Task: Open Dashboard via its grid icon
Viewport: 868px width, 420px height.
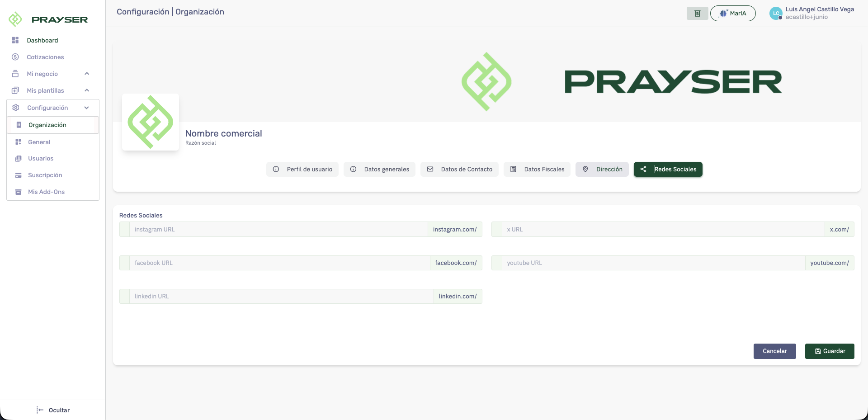Action: (15, 40)
